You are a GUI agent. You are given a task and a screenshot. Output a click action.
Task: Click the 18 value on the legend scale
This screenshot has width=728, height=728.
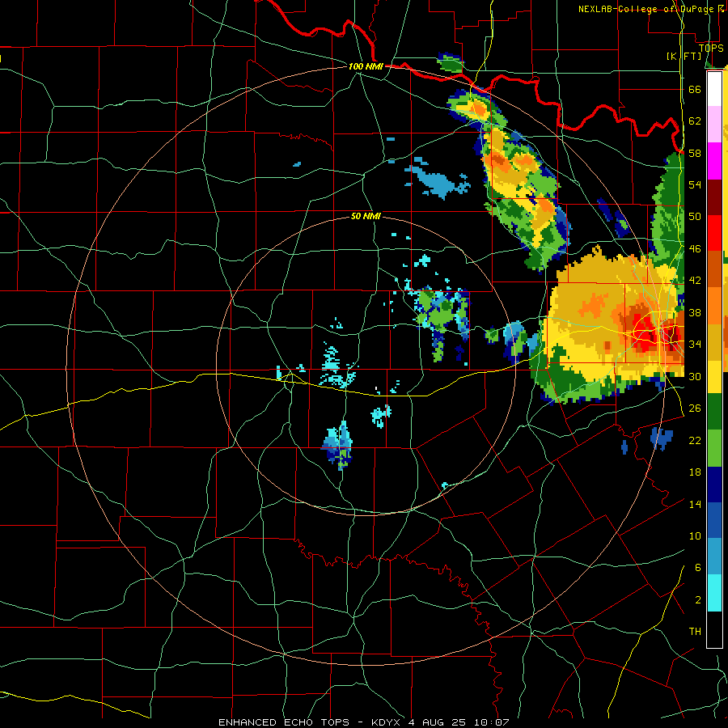(x=695, y=472)
